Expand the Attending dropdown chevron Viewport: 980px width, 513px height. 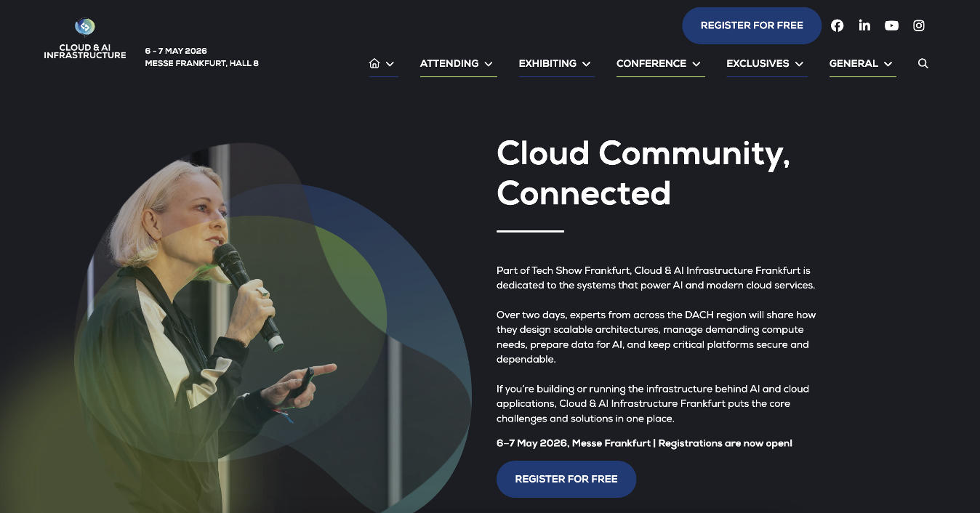tap(489, 64)
